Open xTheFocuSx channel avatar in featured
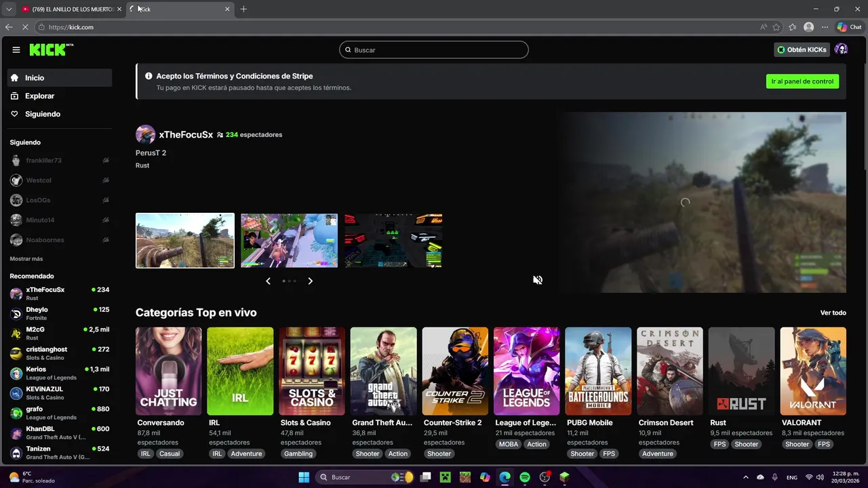Image resolution: width=868 pixels, height=488 pixels. (x=145, y=134)
